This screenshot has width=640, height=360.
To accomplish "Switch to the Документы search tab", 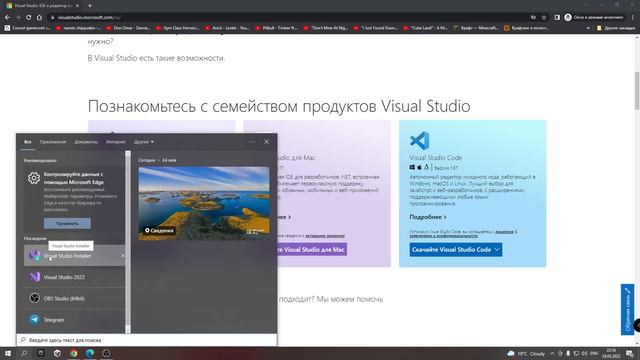I will pos(86,142).
